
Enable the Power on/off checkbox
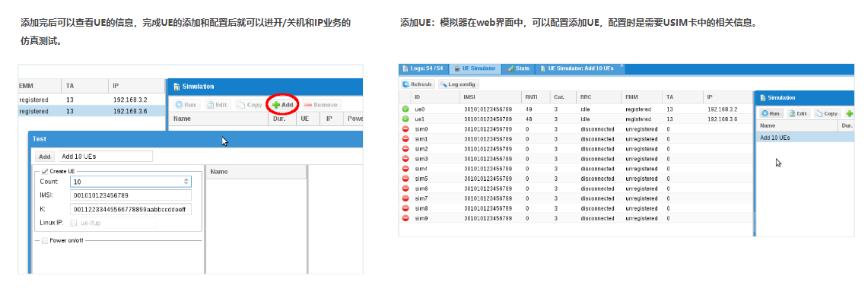tap(45, 241)
